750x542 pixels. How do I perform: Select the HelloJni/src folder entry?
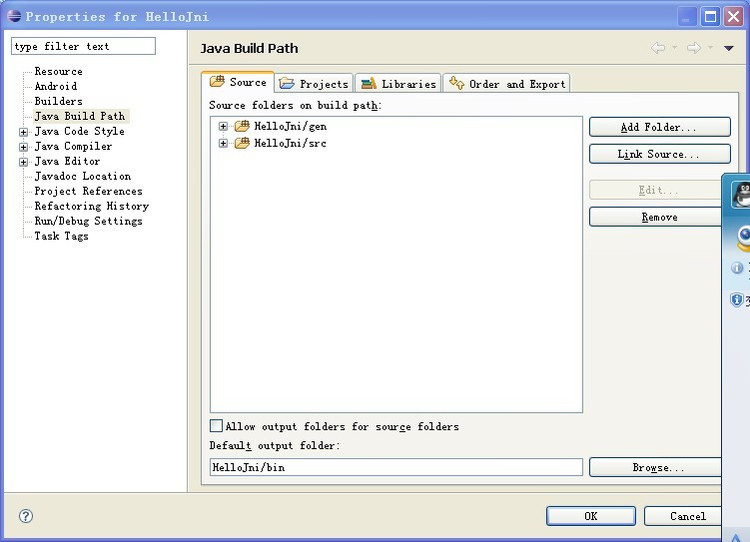click(x=290, y=143)
